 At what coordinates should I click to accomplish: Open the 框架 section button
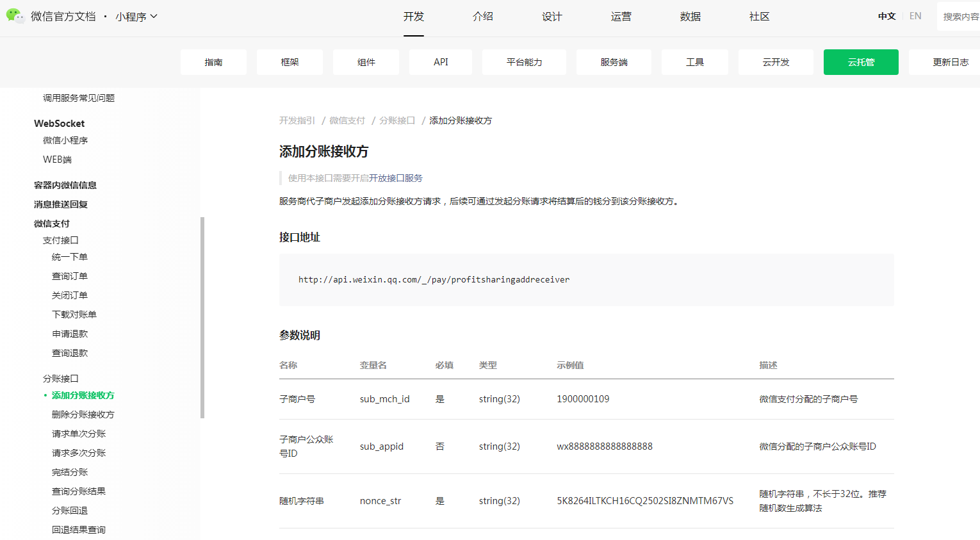[x=290, y=62]
